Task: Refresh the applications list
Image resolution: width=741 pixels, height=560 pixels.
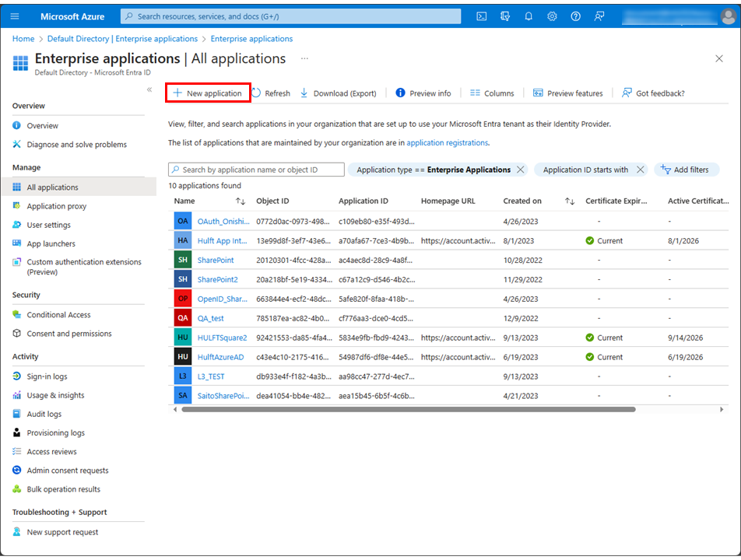Action: [271, 93]
